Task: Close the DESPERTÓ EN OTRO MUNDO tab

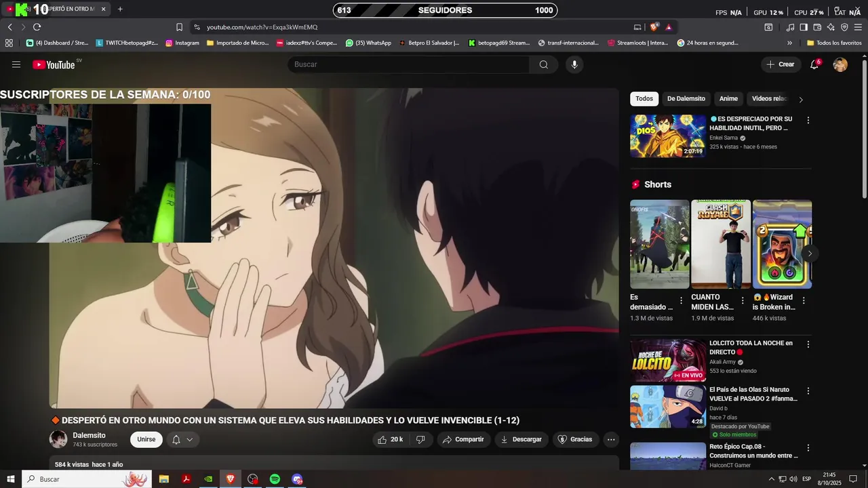Action: click(x=102, y=9)
